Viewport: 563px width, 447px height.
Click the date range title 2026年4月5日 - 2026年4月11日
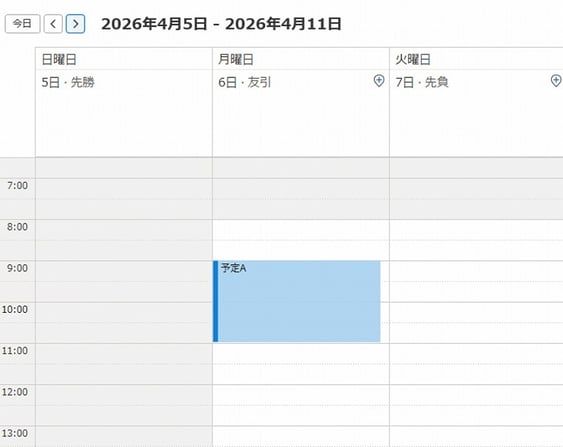pos(221,24)
